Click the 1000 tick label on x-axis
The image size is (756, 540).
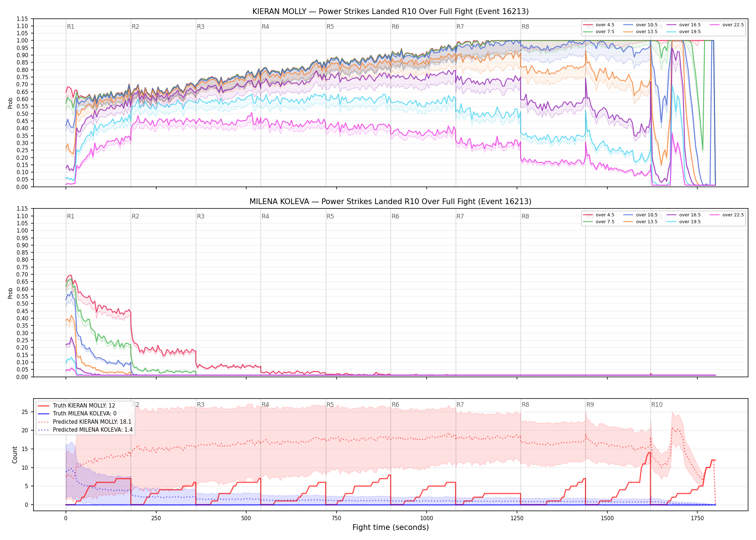(427, 518)
